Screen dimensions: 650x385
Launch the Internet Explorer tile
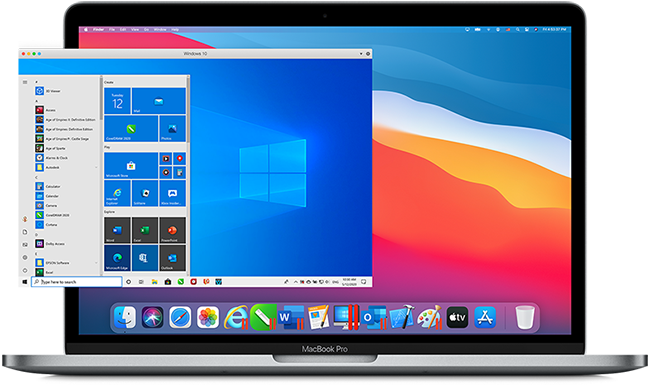click(117, 193)
